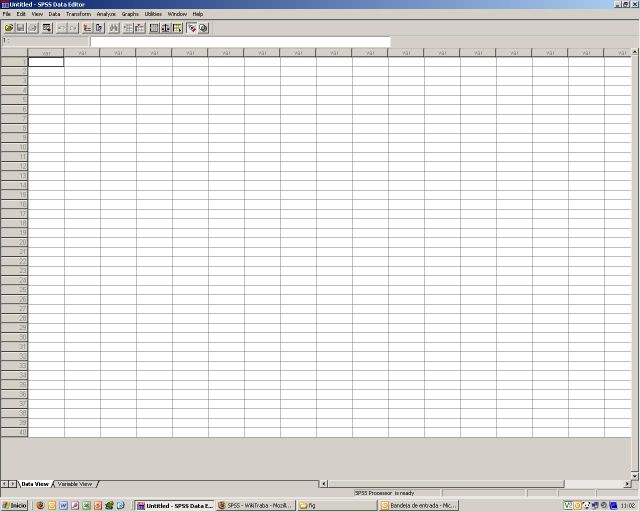Expand the Graphs menu
This screenshot has height=512, width=640.
point(130,14)
